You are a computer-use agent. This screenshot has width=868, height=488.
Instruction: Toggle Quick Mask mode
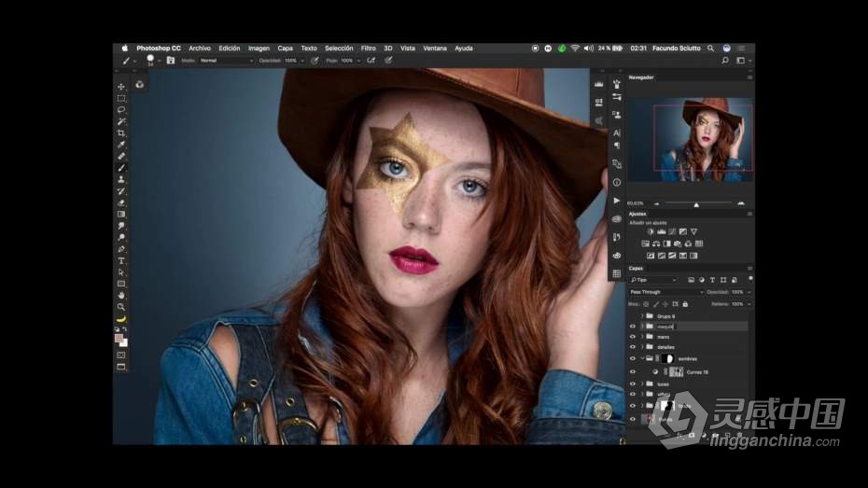coord(121,356)
